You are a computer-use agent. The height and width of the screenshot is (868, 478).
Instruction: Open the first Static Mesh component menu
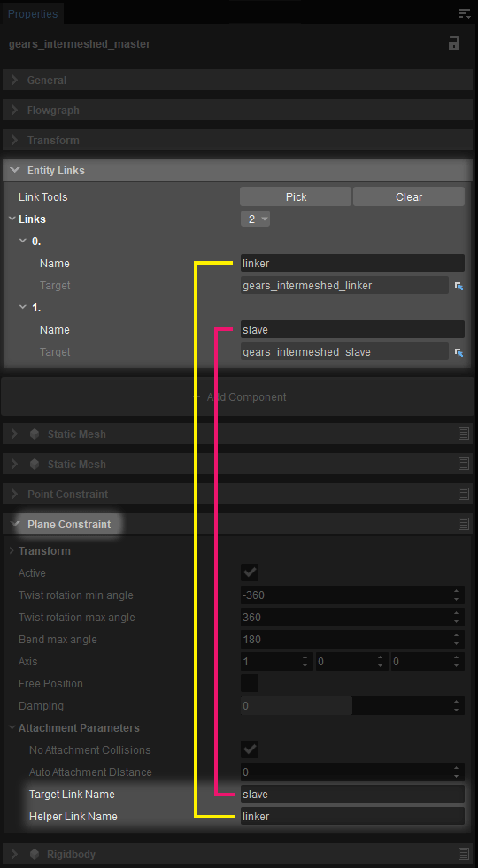464,434
